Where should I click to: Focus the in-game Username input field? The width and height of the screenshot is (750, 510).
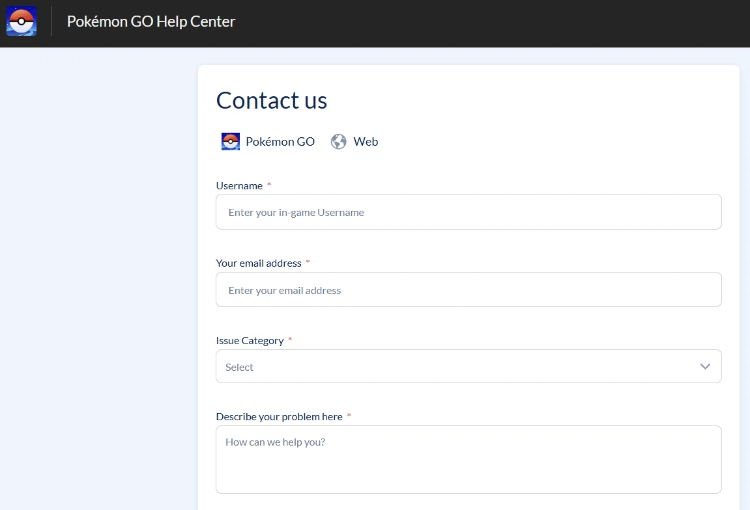coord(469,212)
